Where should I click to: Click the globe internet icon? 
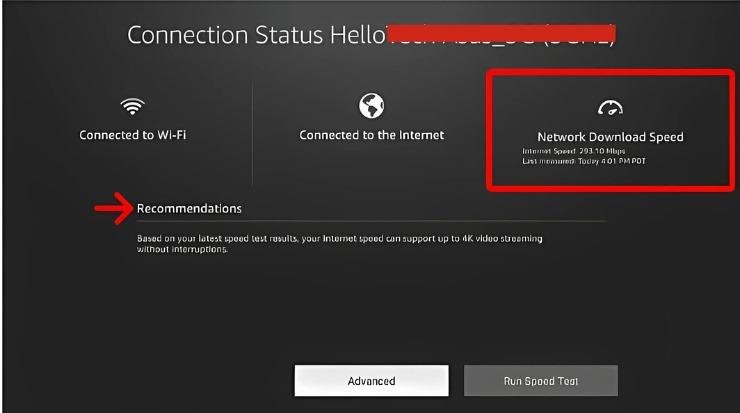pyautogui.click(x=371, y=105)
